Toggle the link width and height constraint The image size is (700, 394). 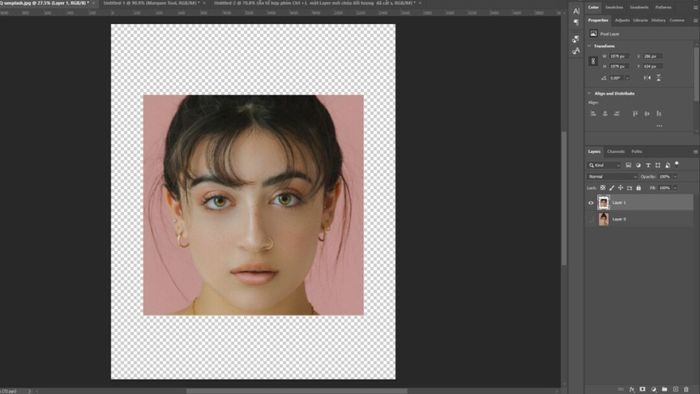pyautogui.click(x=593, y=61)
